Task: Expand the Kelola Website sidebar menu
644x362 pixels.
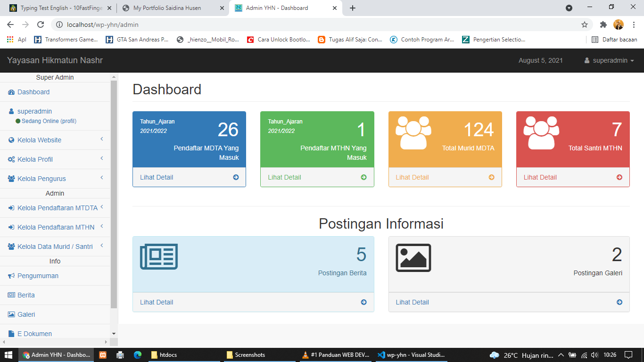Action: point(55,140)
